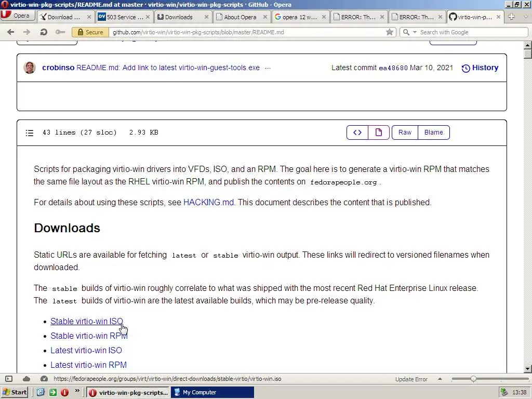Switch to the Downloads tab
Image resolution: width=532 pixels, height=399 pixels.
tap(179, 17)
